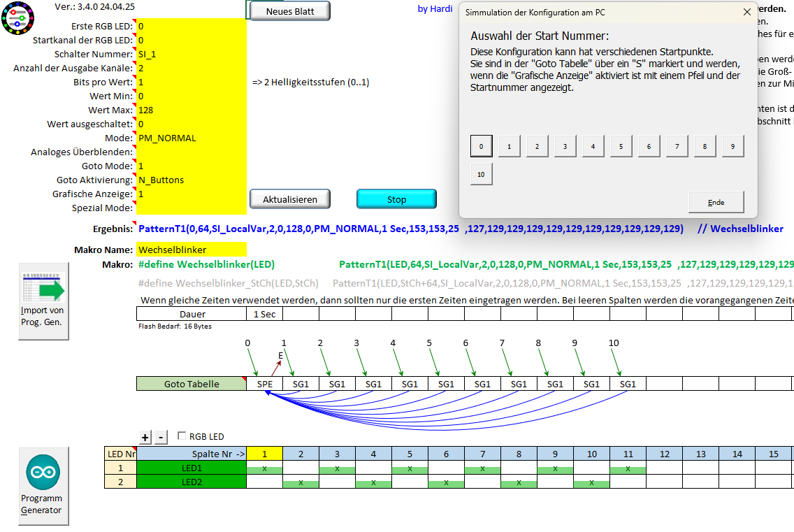Click the Programm Generator Arduino icon
Viewport: 794px width, 532px height.
[x=43, y=473]
